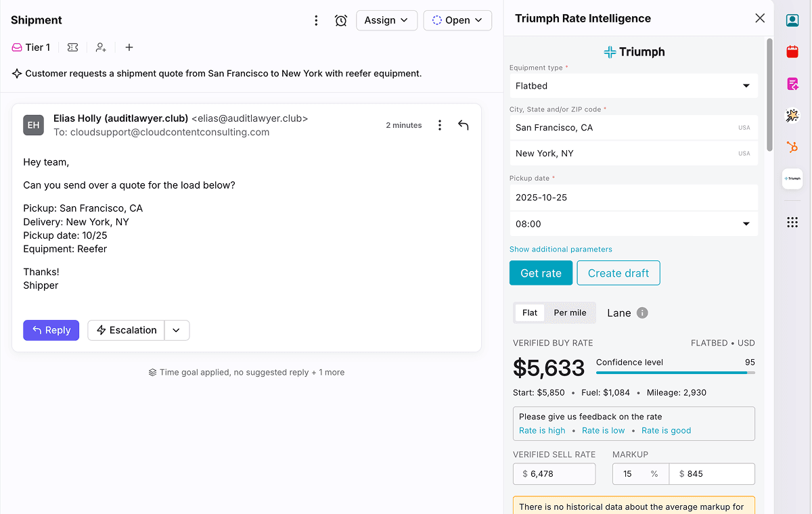812x514 pixels.
Task: Click the add participant icon
Action: pos(101,47)
